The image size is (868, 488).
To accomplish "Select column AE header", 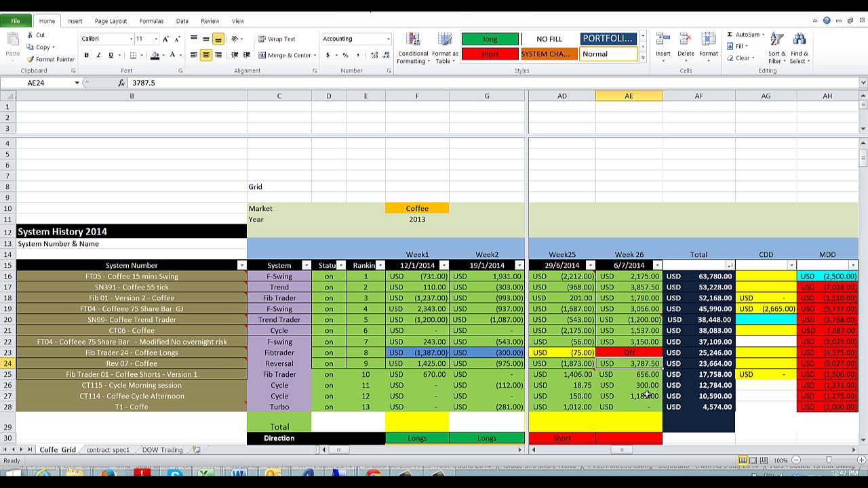I will 629,96.
